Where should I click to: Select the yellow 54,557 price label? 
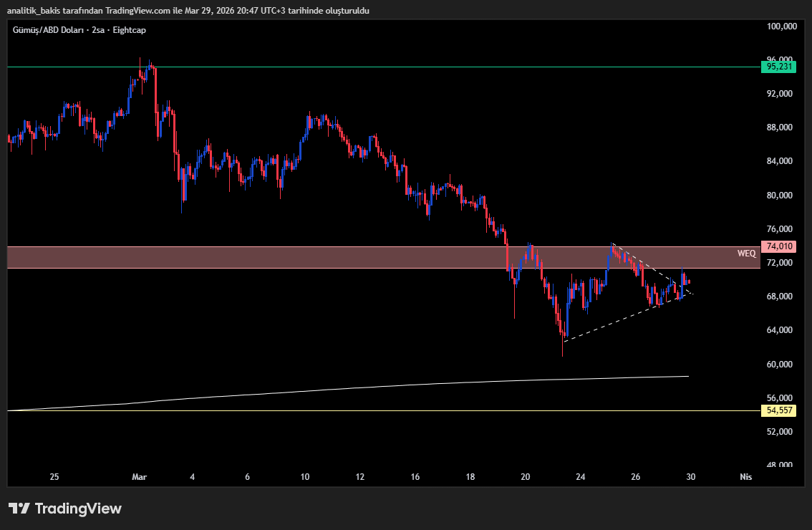coord(779,410)
